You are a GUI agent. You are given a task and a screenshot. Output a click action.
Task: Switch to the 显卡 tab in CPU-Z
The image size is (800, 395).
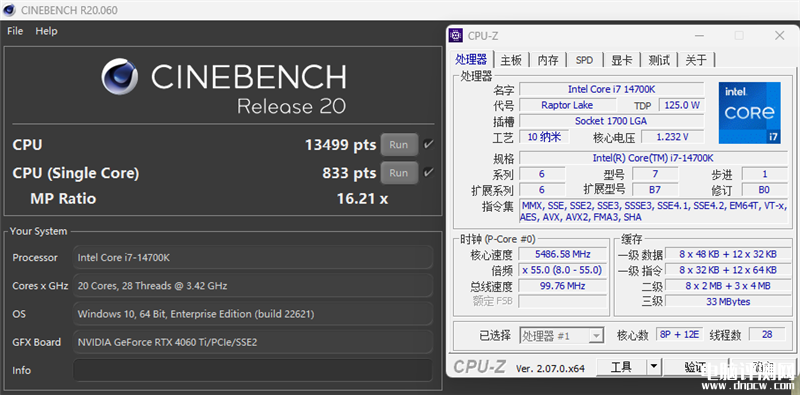pyautogui.click(x=622, y=60)
